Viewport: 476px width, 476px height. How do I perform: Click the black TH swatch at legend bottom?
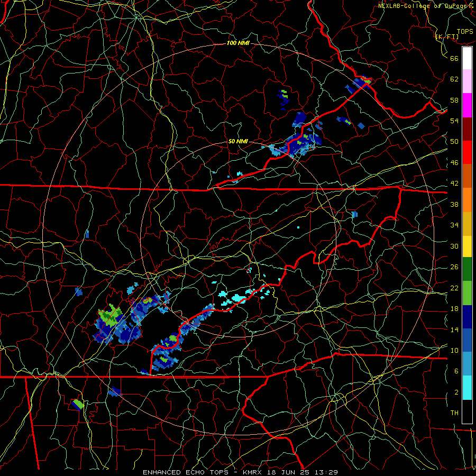pos(467,411)
